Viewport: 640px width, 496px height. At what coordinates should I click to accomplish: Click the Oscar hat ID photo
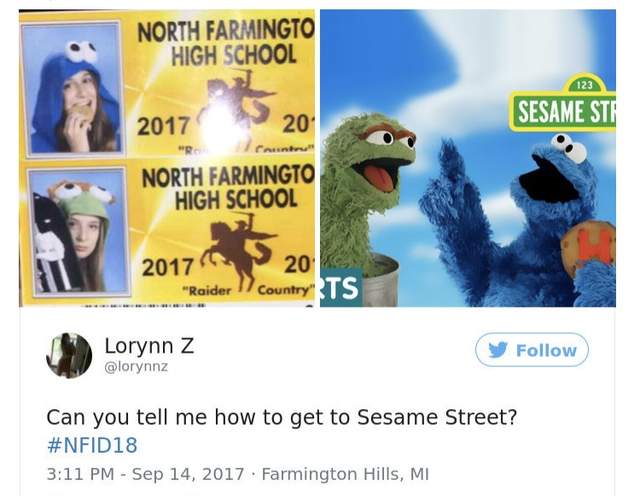tap(78, 231)
